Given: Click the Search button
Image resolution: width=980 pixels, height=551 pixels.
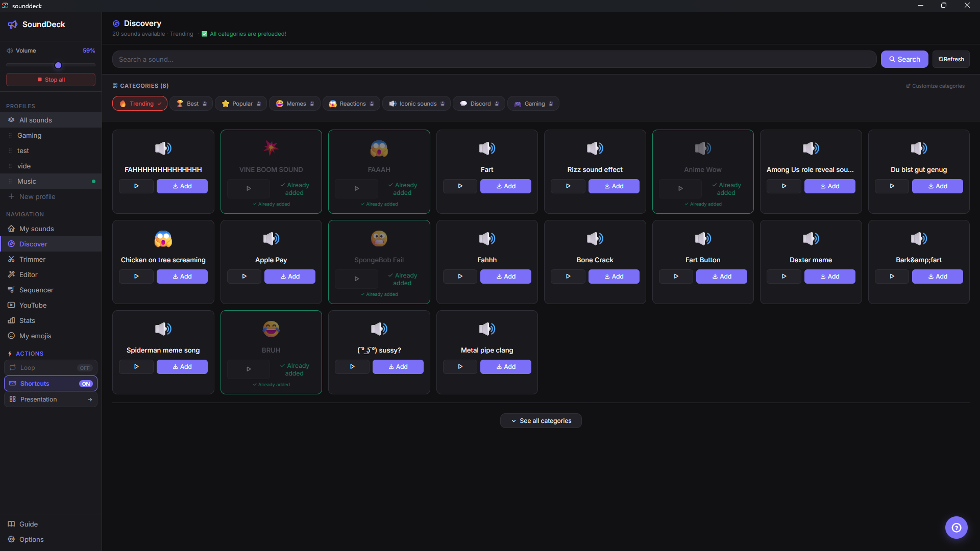Looking at the screenshot, I should [904, 59].
